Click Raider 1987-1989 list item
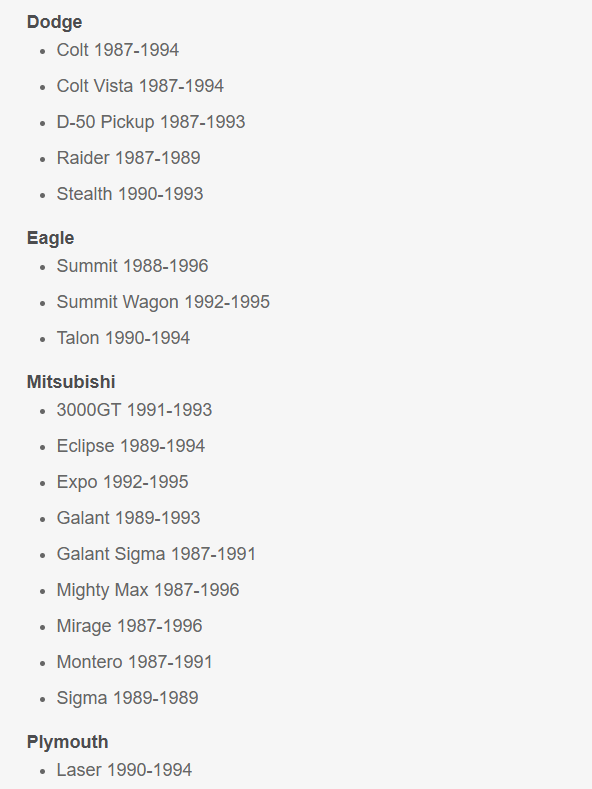 pyautogui.click(x=128, y=158)
